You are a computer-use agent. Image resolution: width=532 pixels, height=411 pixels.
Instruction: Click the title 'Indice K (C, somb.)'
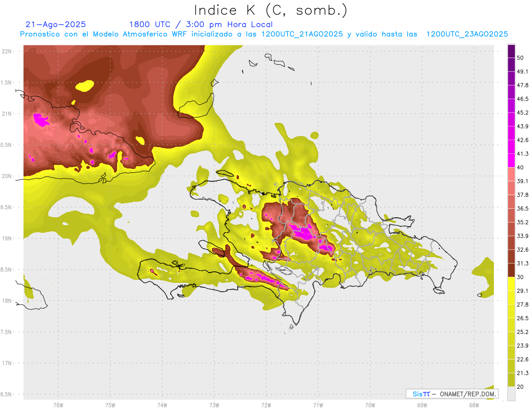coord(270,11)
